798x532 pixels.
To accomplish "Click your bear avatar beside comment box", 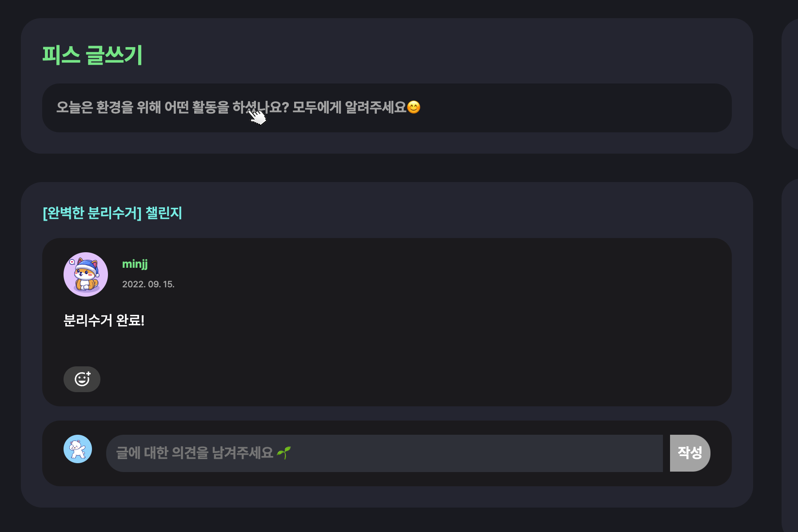I will [78, 449].
